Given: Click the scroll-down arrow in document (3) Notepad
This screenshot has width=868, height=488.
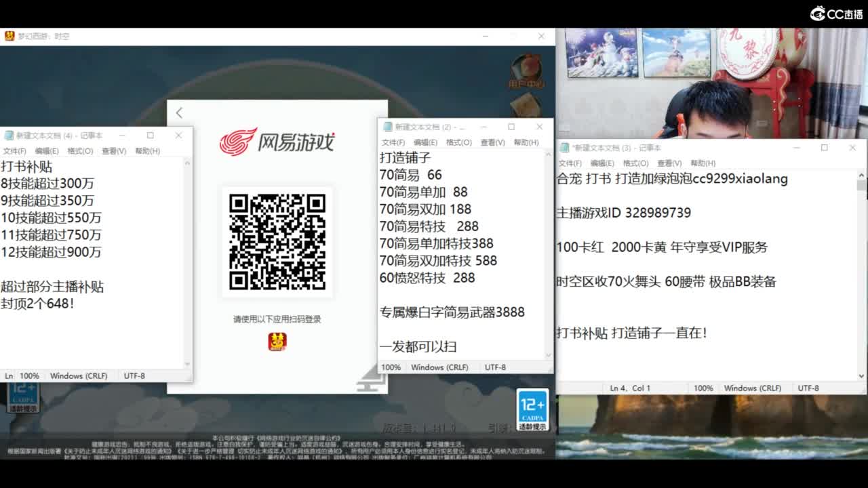Looking at the screenshot, I should (x=861, y=376).
